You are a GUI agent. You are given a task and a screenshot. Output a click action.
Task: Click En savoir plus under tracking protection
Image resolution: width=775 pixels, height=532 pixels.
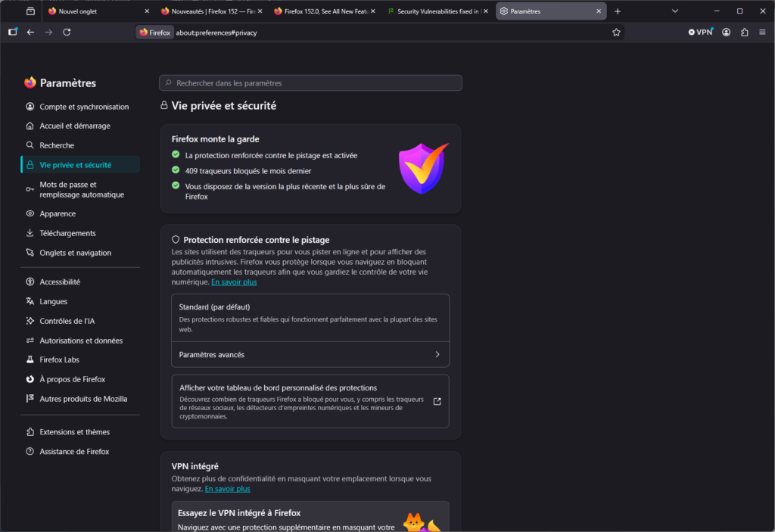point(234,282)
